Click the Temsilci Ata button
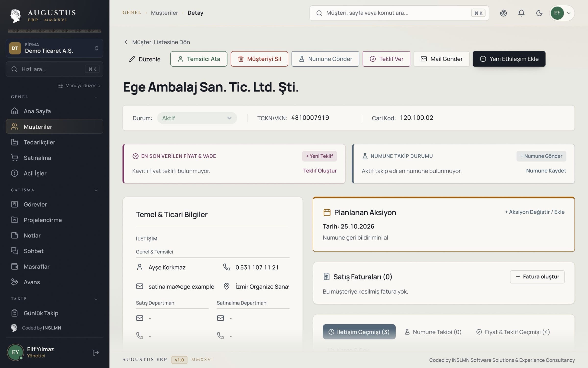The height and width of the screenshot is (368, 588). 199,59
